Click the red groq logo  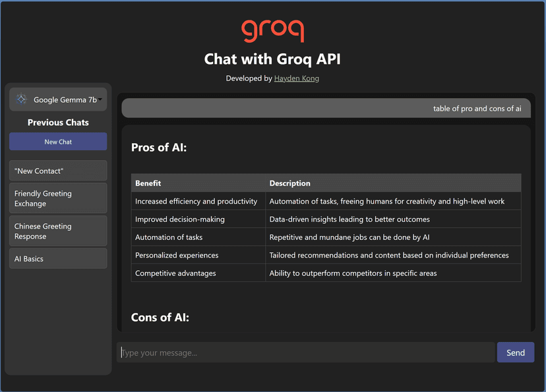tap(272, 31)
